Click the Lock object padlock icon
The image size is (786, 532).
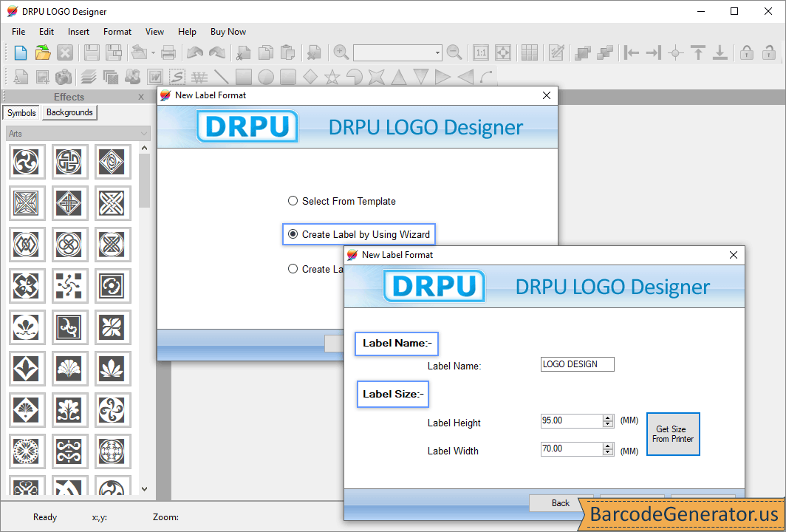click(747, 52)
